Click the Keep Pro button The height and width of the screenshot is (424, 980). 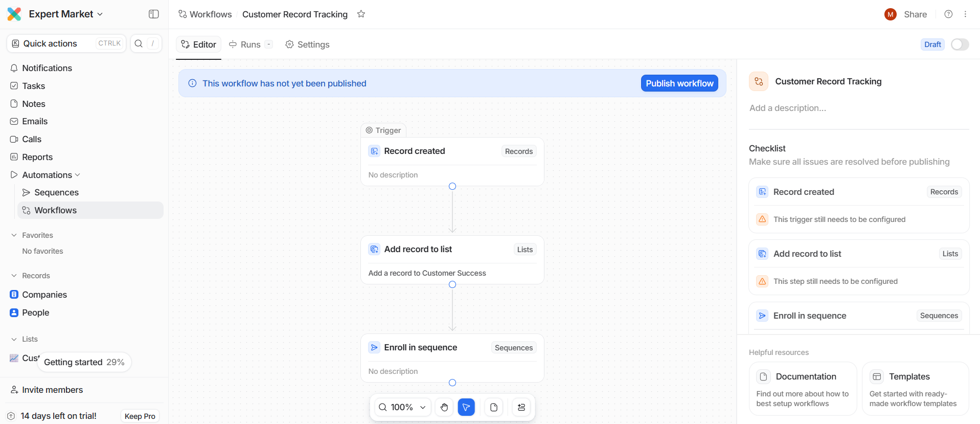coord(140,416)
